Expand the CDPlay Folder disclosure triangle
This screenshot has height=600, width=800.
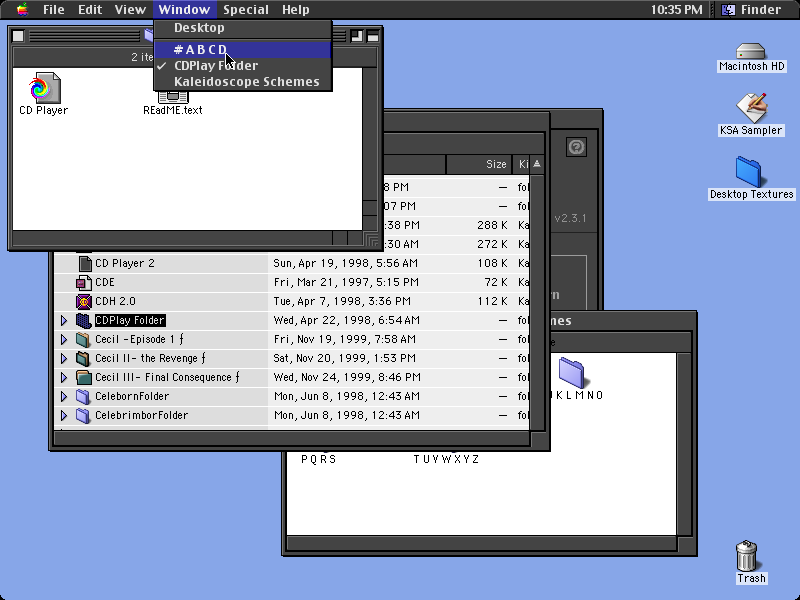pos(64,320)
